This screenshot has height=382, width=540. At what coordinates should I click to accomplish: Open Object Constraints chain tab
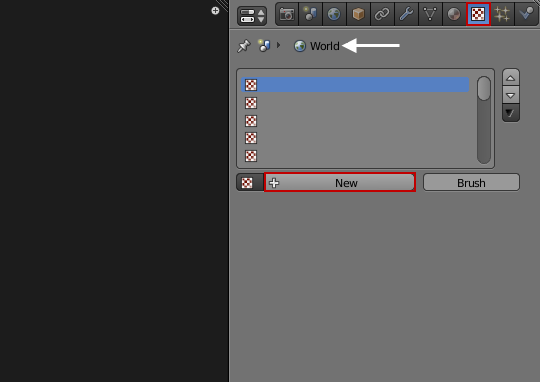pos(382,14)
